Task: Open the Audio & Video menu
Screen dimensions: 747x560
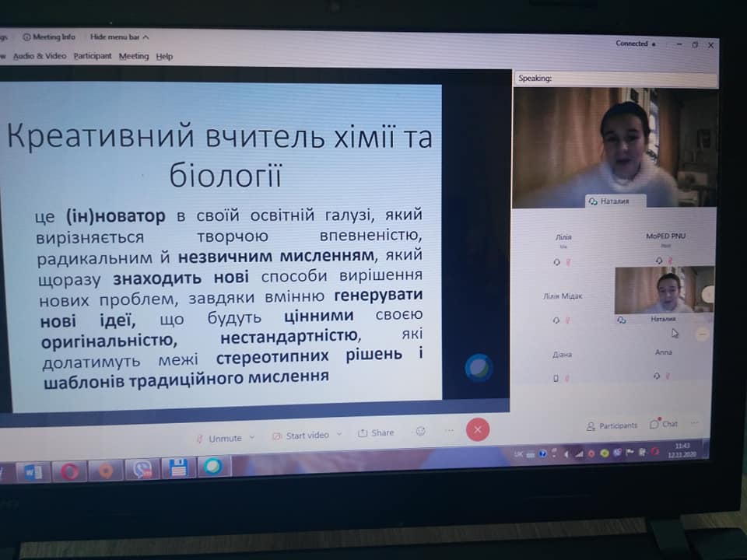Action: [39, 56]
